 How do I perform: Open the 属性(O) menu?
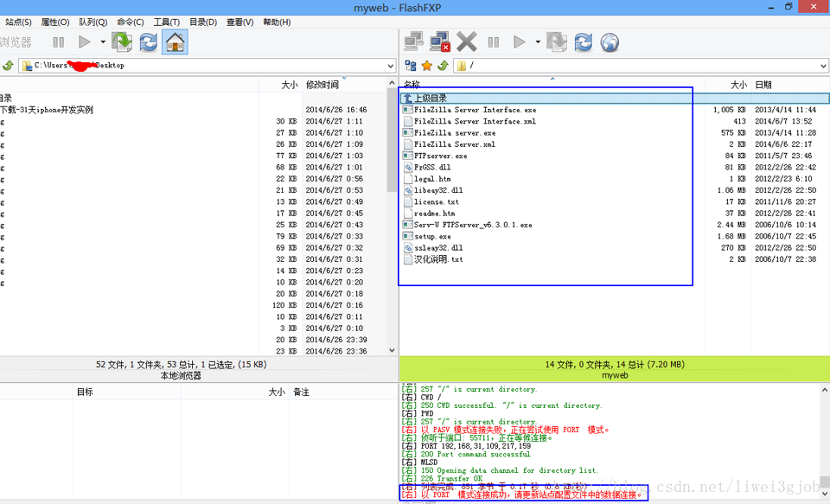(x=55, y=22)
